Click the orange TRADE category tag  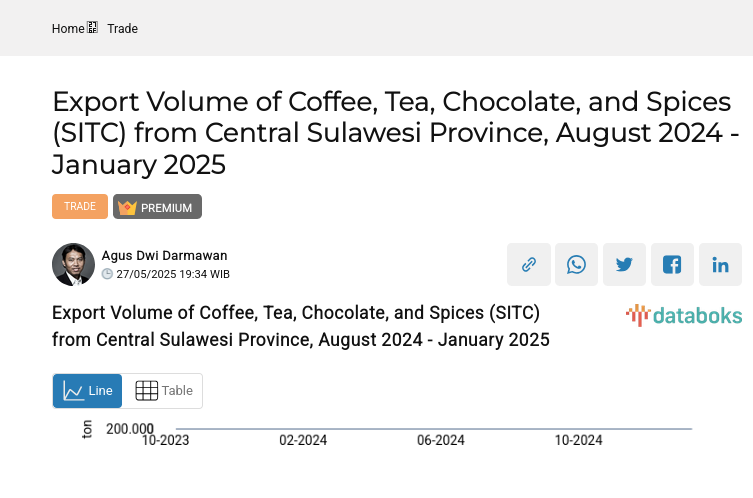click(80, 206)
